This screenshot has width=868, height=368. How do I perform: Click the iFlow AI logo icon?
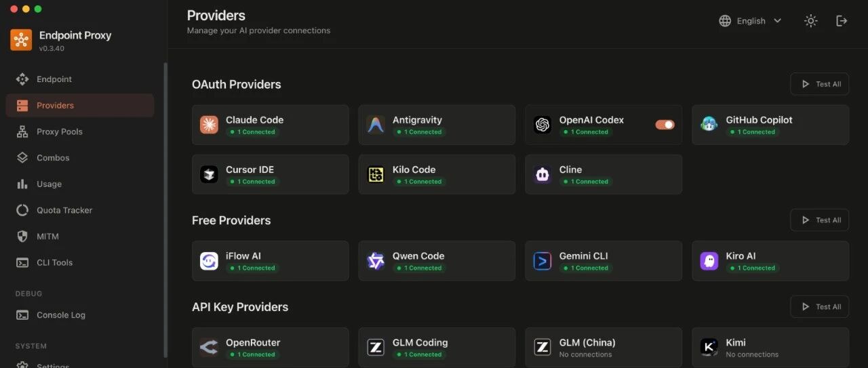point(209,261)
